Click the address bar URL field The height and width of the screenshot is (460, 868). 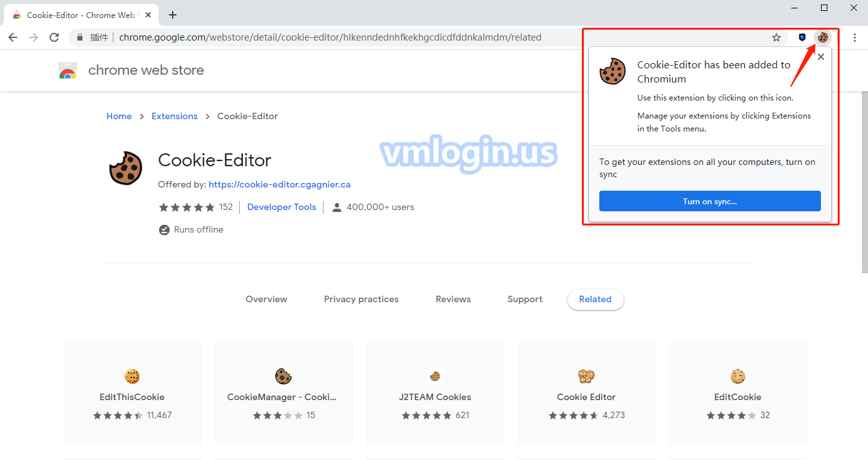(x=387, y=37)
